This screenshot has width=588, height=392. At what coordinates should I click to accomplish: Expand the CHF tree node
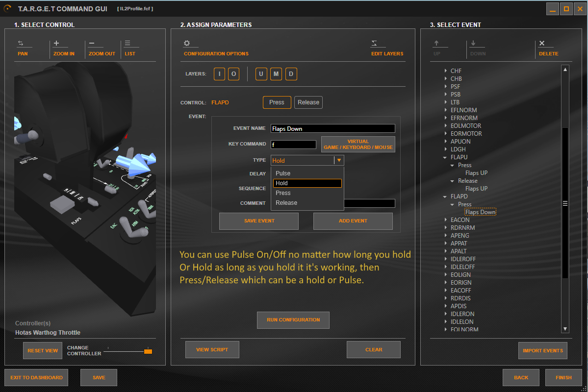[x=445, y=71]
